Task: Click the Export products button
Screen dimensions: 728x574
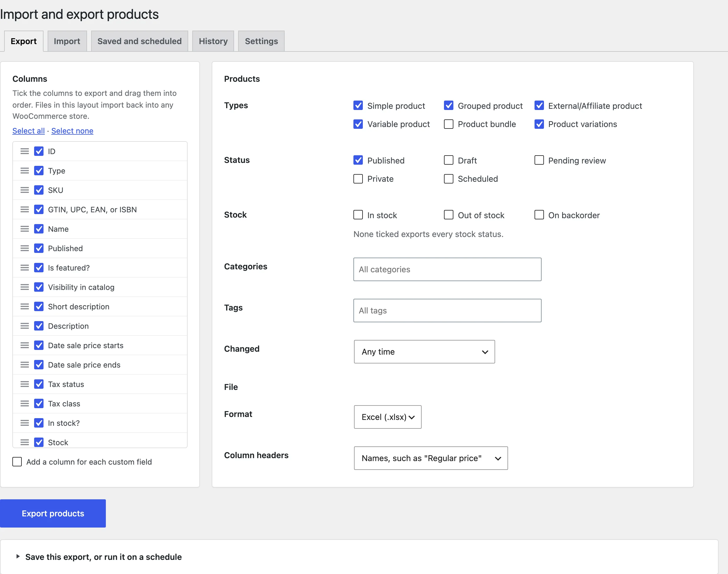Action: [x=53, y=513]
